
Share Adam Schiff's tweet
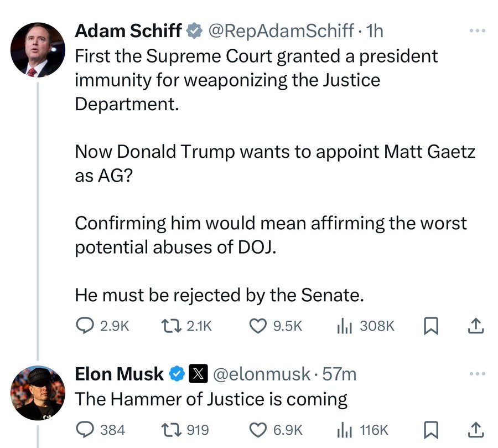tap(475, 327)
